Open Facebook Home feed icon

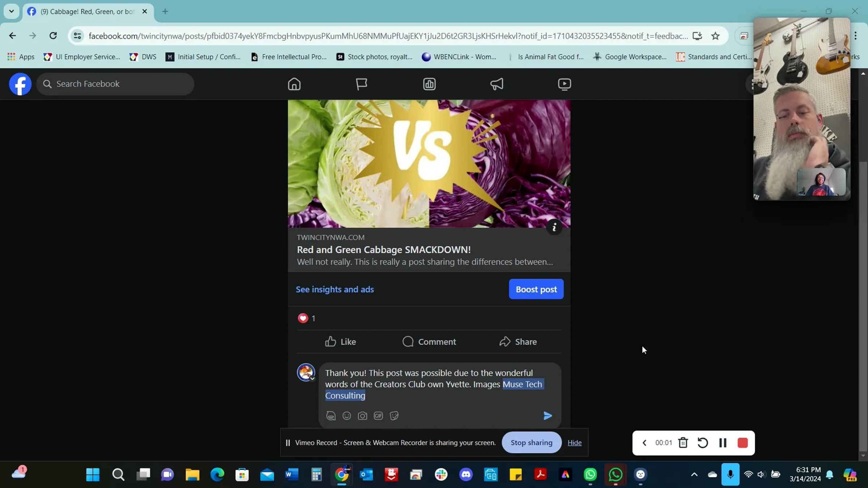294,84
